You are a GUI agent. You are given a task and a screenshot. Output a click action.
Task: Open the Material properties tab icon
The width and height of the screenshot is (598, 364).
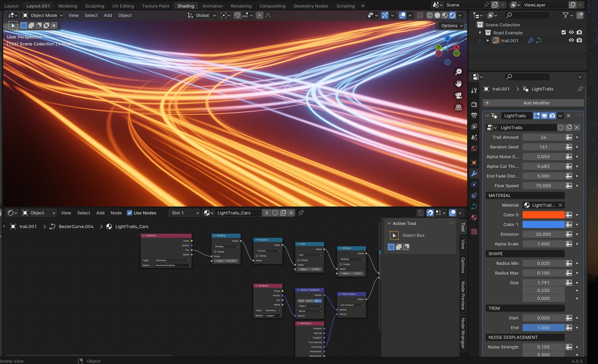tap(474, 217)
